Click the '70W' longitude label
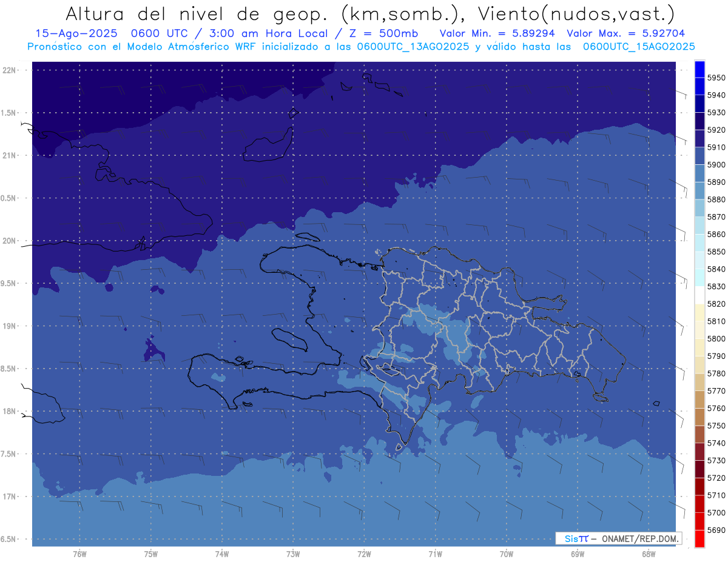The width and height of the screenshot is (728, 562). (x=506, y=554)
